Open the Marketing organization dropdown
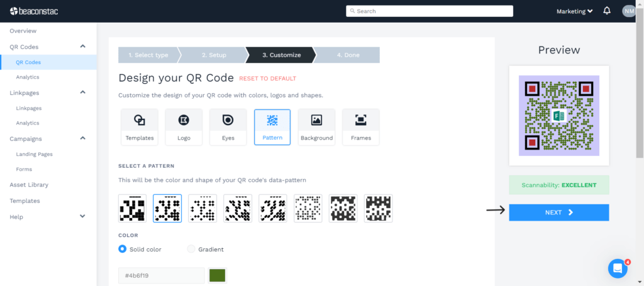The image size is (644, 286). (575, 11)
